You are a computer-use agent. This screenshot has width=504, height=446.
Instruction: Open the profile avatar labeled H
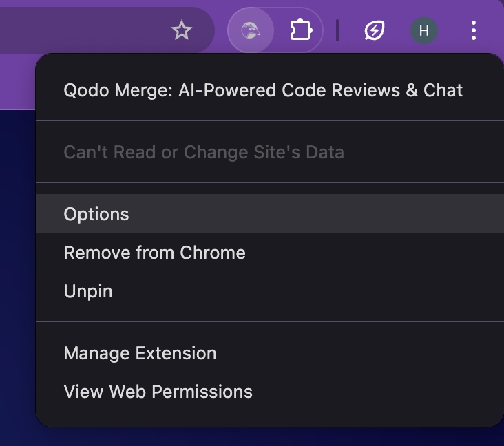424,30
